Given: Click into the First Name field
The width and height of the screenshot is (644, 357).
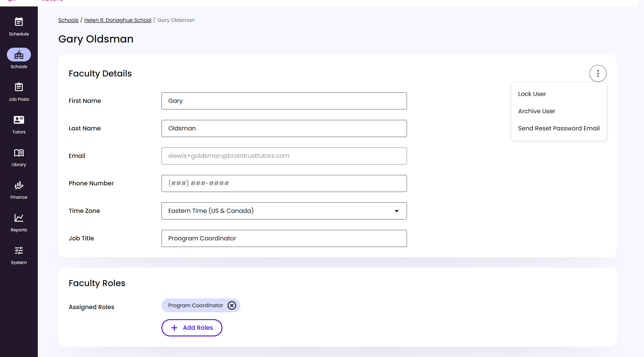Looking at the screenshot, I should click(x=284, y=101).
